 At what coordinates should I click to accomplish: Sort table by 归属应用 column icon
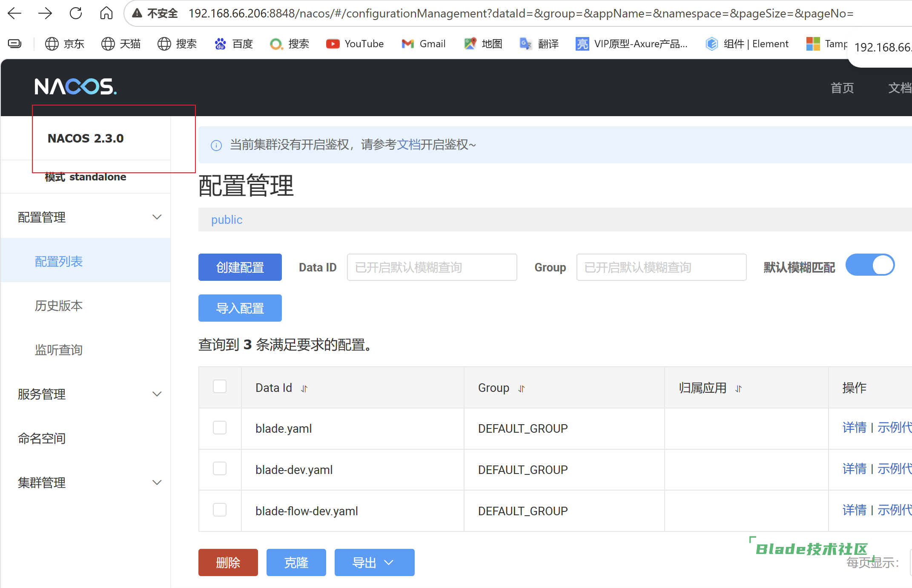[x=739, y=388]
